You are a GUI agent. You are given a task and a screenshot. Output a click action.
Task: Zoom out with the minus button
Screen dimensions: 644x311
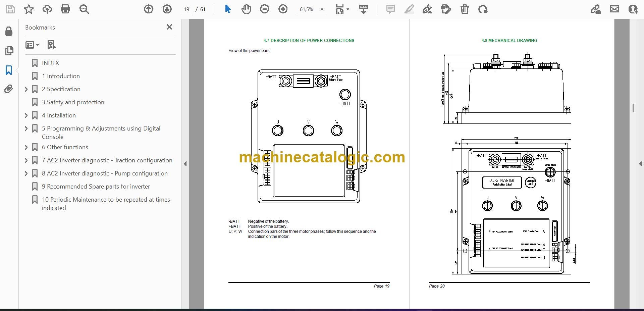tap(265, 9)
